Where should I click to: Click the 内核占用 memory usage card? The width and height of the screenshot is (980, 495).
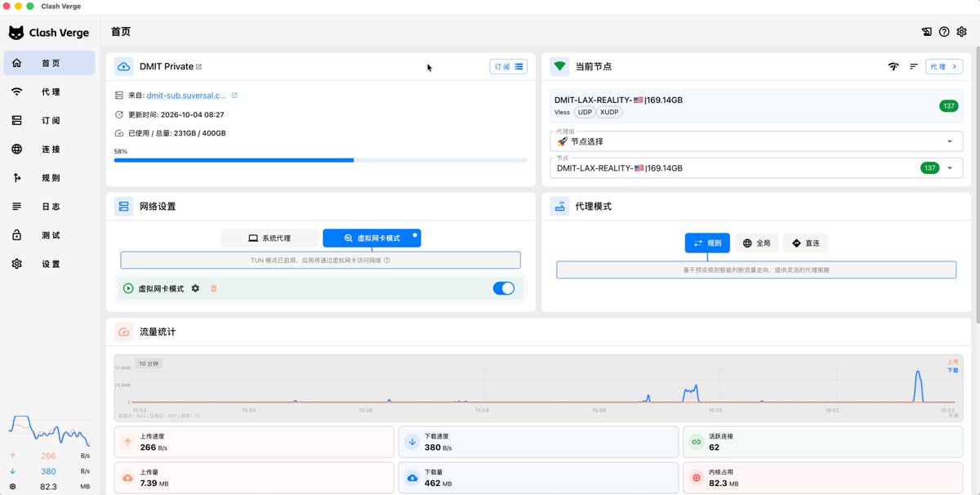823,478
